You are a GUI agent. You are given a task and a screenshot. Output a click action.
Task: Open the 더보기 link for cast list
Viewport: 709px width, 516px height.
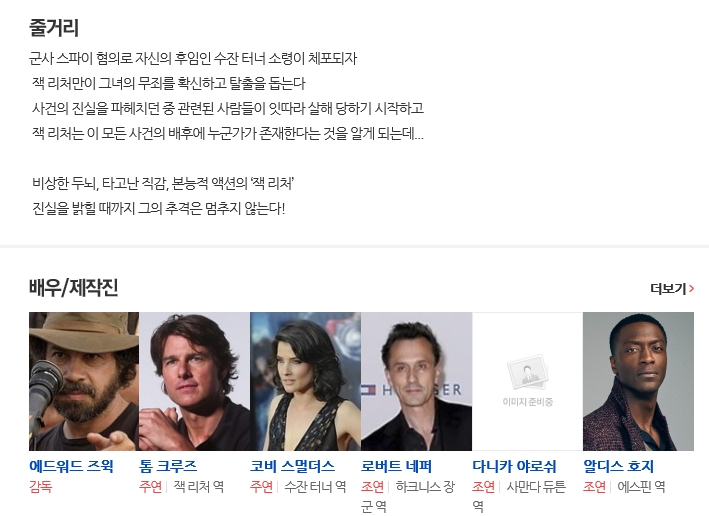671,288
